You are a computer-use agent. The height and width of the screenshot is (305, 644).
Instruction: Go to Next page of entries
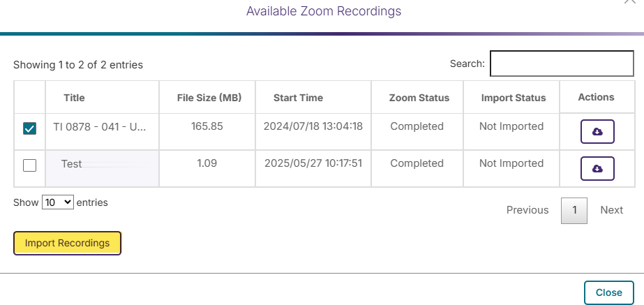(611, 210)
